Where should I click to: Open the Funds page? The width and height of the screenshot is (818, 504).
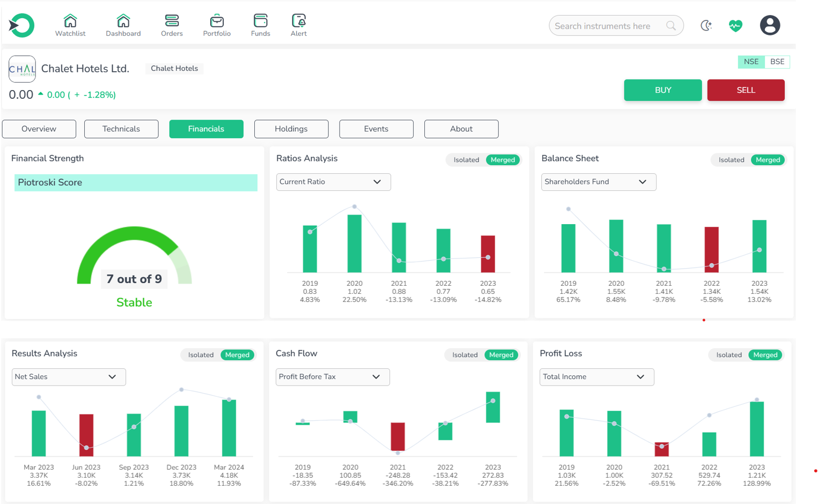[x=261, y=25]
